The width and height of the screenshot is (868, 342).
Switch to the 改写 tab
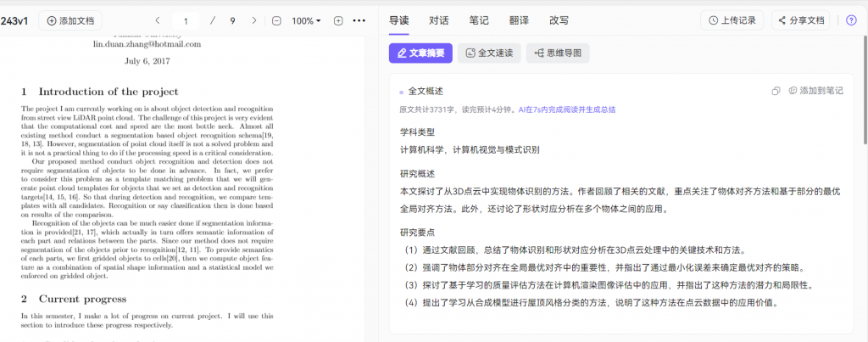point(559,21)
